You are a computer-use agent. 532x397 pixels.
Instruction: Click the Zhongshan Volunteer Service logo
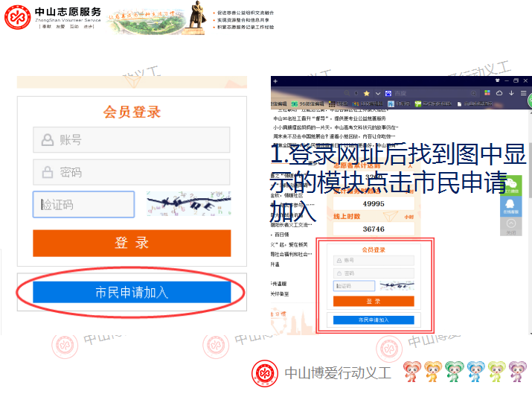click(x=18, y=16)
